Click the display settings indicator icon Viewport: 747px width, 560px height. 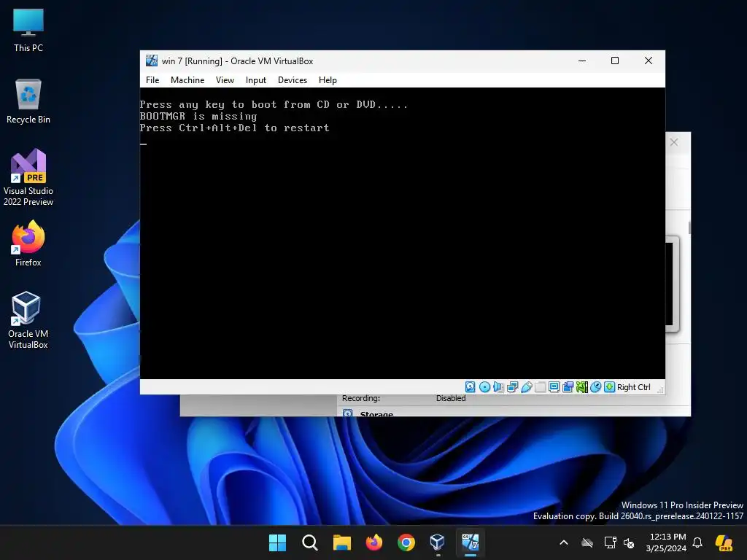554,387
